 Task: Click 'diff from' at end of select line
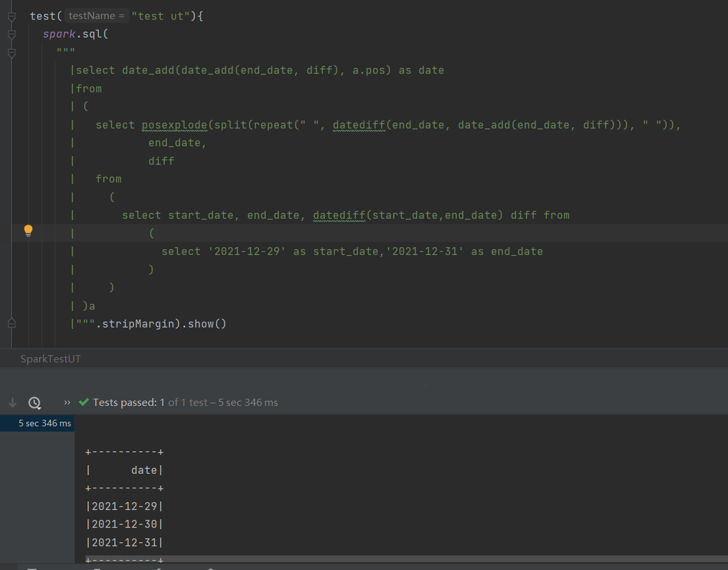pos(540,215)
